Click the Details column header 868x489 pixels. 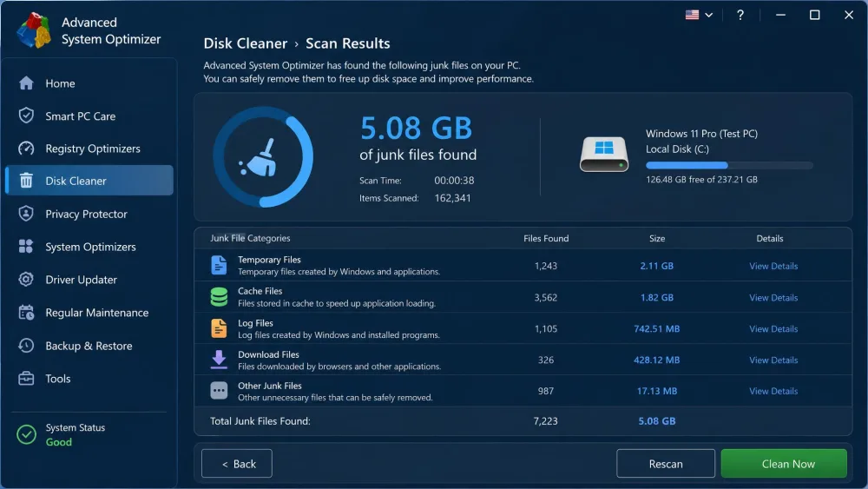769,238
